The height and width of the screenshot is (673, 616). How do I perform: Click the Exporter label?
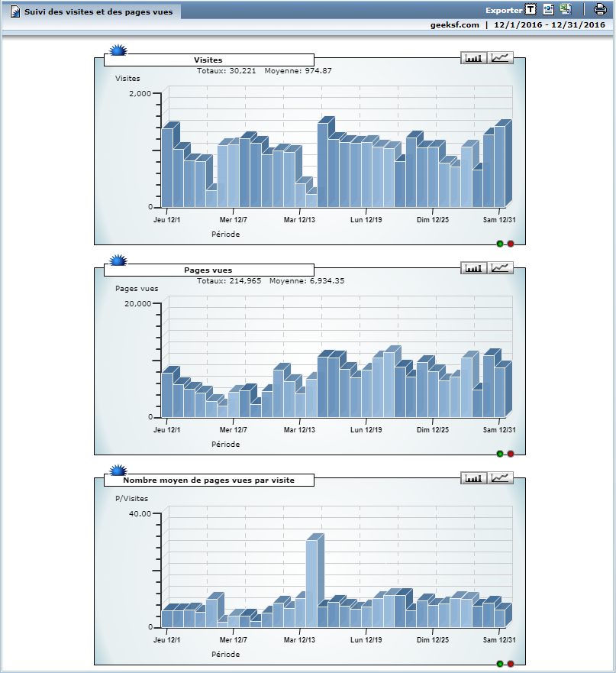(504, 10)
